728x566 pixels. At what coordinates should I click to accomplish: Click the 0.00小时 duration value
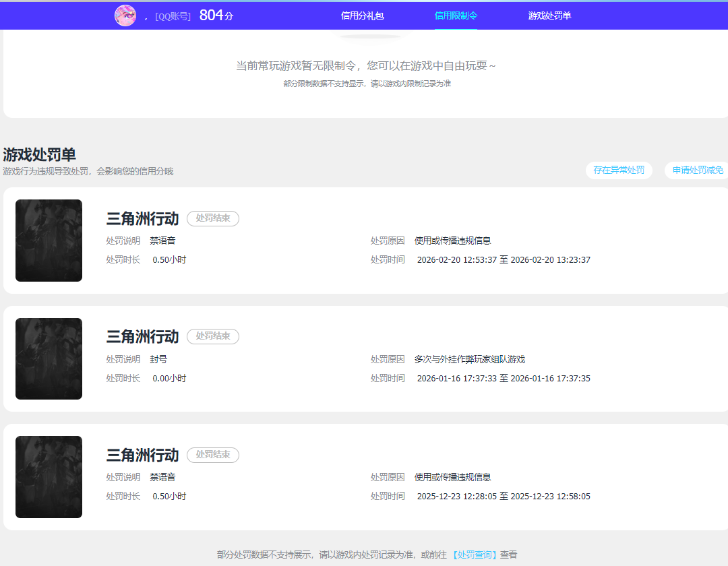coord(169,379)
